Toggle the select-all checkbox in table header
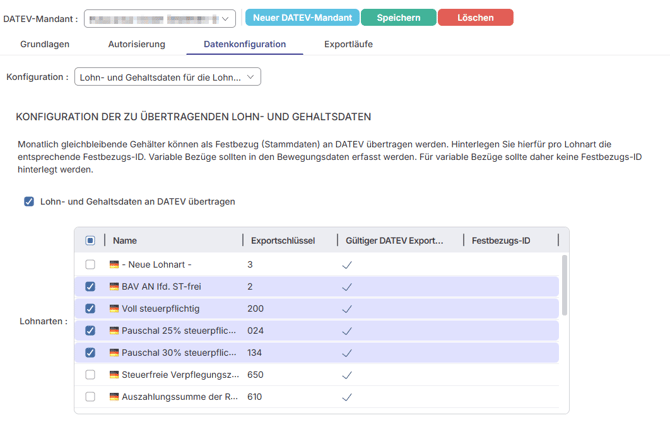Image resolution: width=670 pixels, height=425 pixels. click(x=90, y=240)
